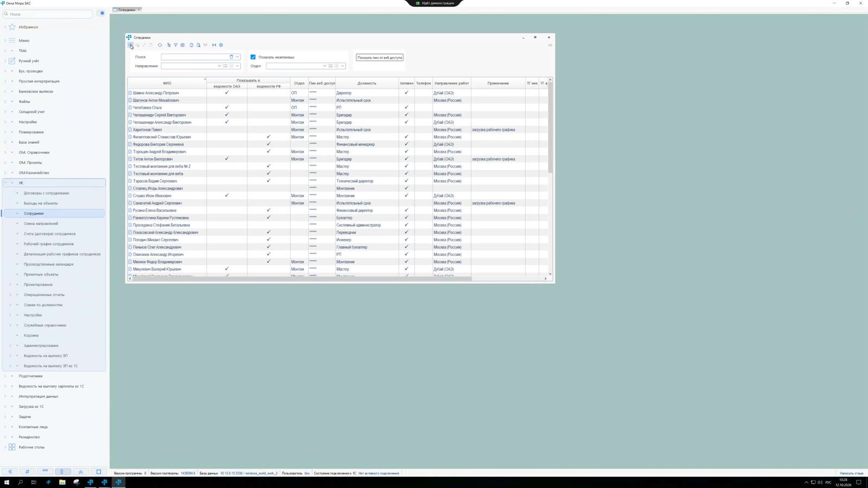868x488 pixels.
Task: Click the table's vertical scrollbar thumb
Action: click(550, 128)
